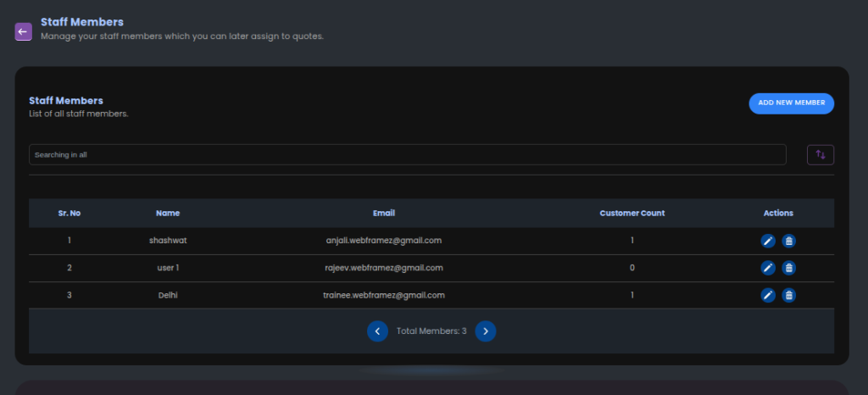Edit staff member shashwat
Image resolution: width=868 pixels, height=395 pixels.
click(x=768, y=241)
